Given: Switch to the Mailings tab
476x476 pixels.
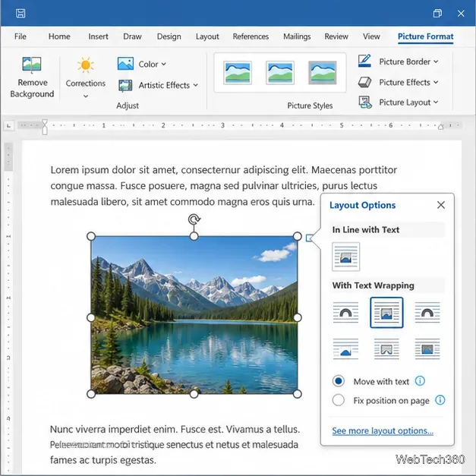Looking at the screenshot, I should click(297, 36).
